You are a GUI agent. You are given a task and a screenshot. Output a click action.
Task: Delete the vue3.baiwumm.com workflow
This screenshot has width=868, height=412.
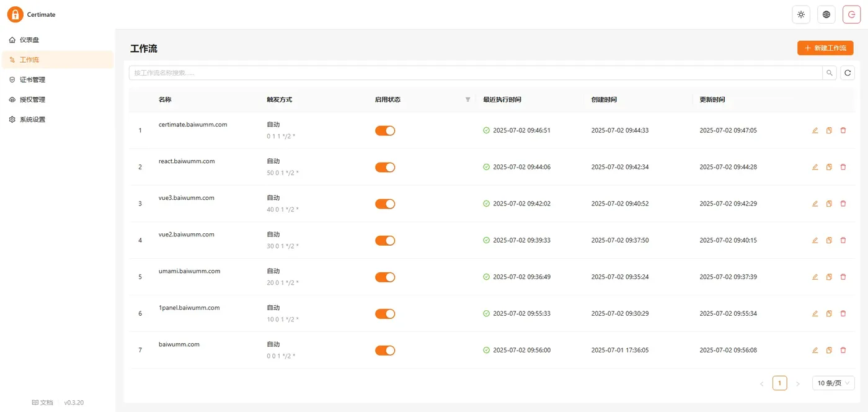[x=843, y=204]
